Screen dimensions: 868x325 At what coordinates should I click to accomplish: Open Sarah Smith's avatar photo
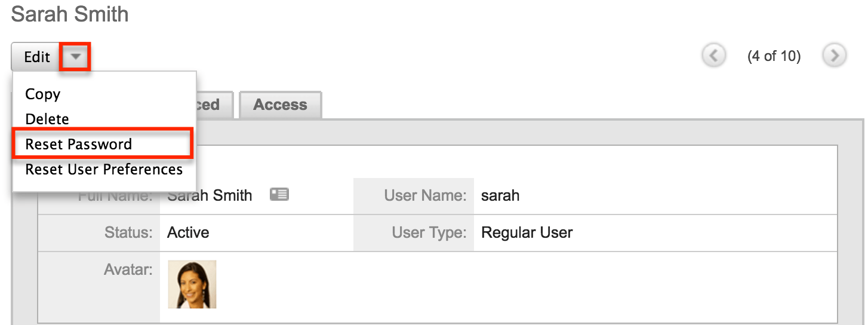192,284
